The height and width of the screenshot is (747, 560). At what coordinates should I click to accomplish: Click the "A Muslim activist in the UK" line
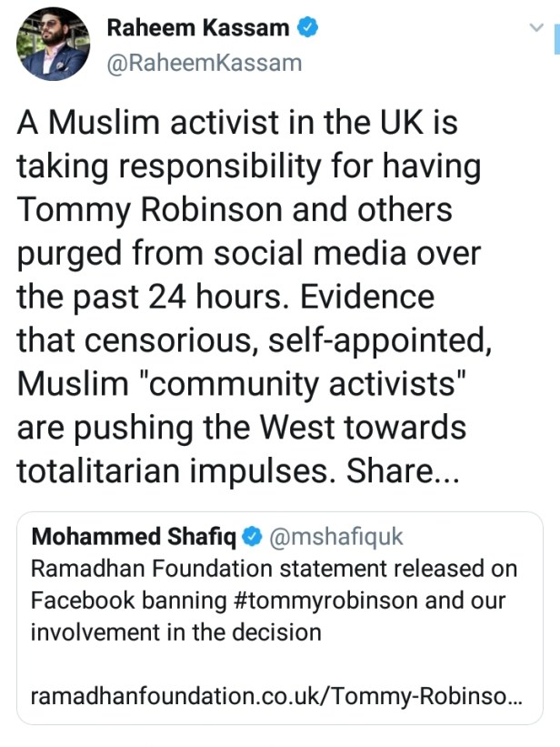pos(235,124)
